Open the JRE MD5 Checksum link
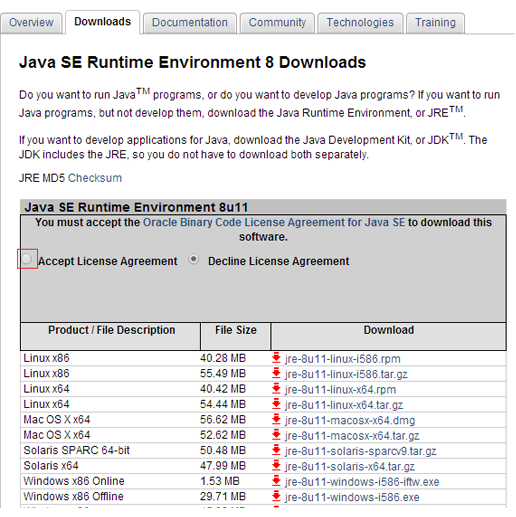Image resolution: width=516 pixels, height=517 pixels. (95, 178)
